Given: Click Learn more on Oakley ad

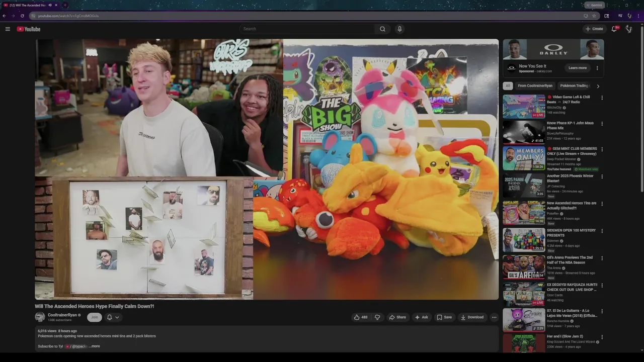Looking at the screenshot, I should click(578, 68).
